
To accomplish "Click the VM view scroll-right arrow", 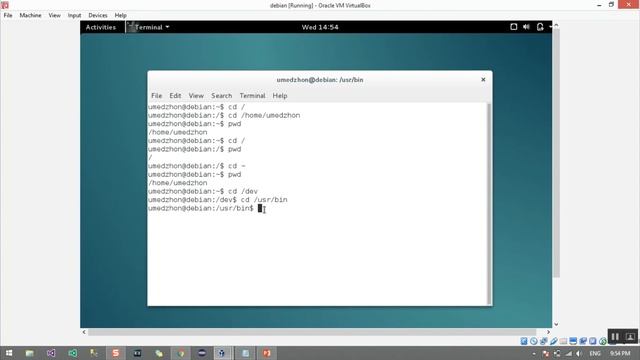I will coord(548,332).
